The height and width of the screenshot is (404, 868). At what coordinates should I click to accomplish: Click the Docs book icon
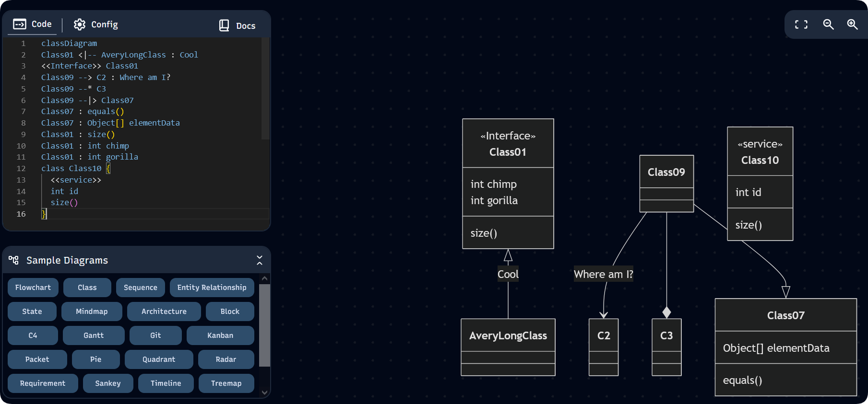(224, 25)
